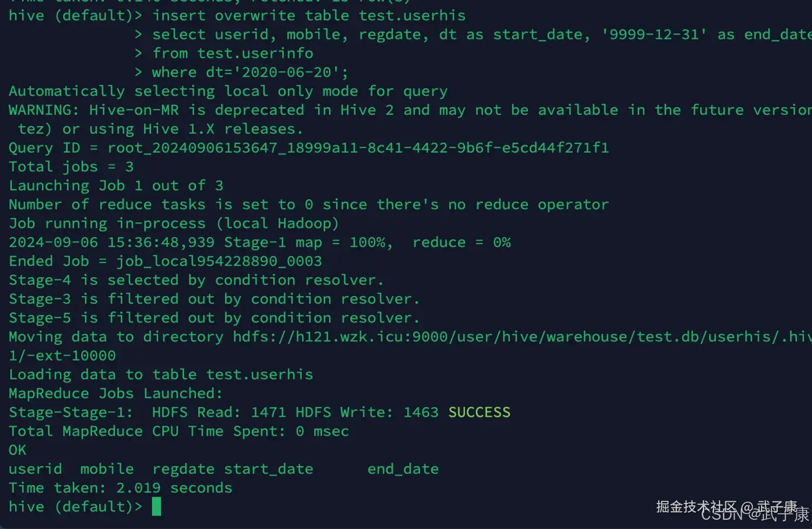The image size is (812, 529).
Task: Click the yellow SUCCESS status text
Action: pyautogui.click(x=479, y=413)
